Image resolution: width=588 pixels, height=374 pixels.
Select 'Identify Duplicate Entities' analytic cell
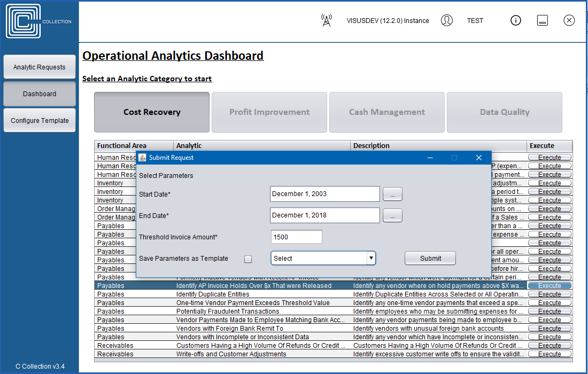262,294
